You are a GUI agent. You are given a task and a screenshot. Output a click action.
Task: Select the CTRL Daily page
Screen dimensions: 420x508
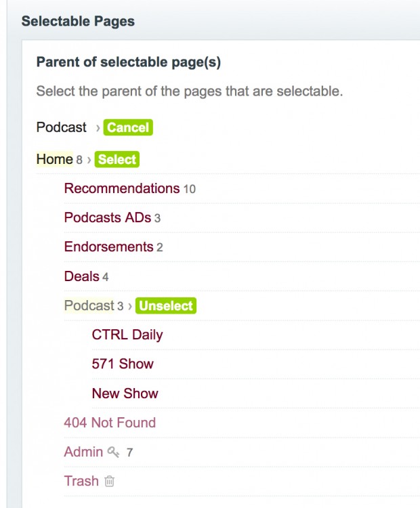(x=127, y=335)
